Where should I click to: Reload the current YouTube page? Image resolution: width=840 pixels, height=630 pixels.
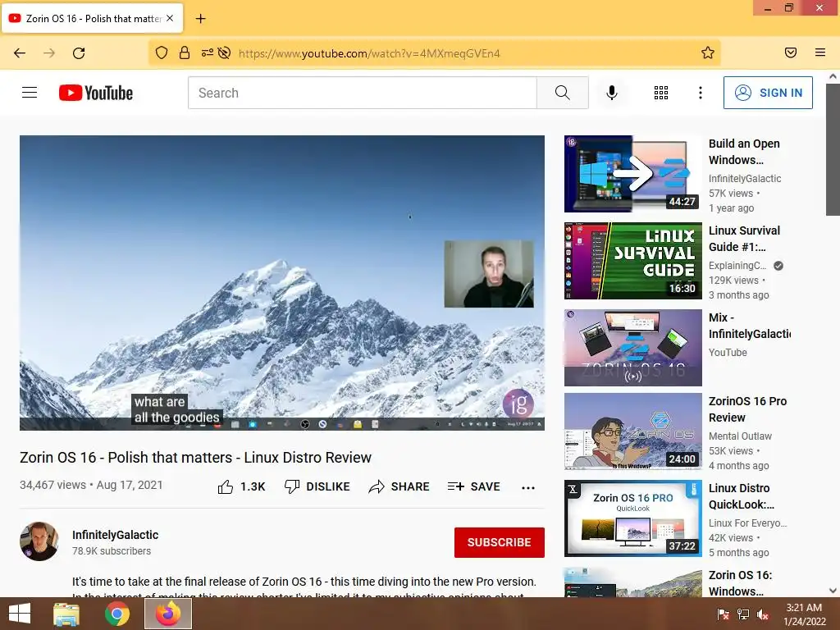[x=79, y=53]
